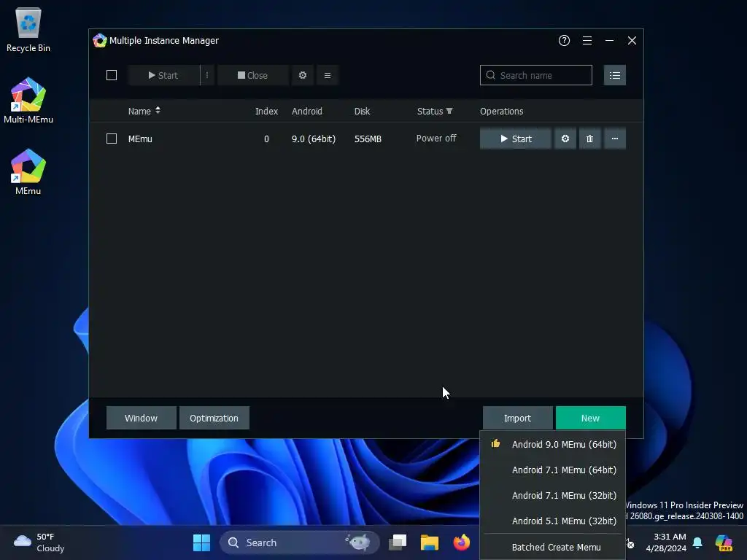Screen dimensions: 747x560
Task: Click the batch Start button in toolbar
Action: click(163, 75)
